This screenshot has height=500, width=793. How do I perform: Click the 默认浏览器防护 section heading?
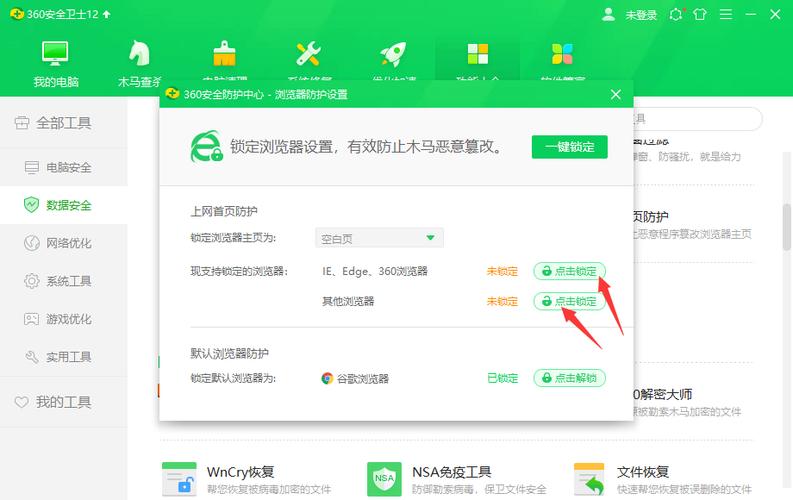(229, 353)
